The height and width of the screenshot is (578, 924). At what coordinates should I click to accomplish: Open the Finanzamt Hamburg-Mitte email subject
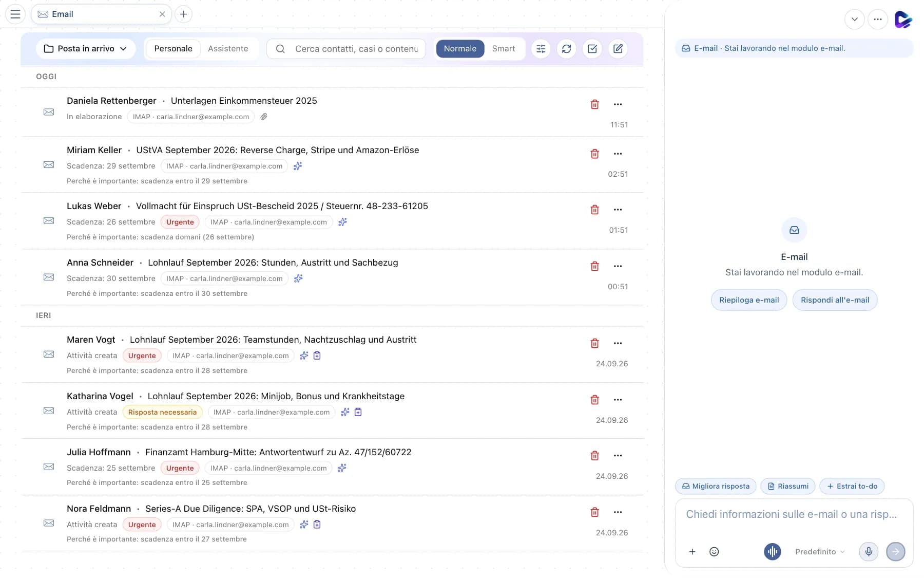[x=278, y=452]
